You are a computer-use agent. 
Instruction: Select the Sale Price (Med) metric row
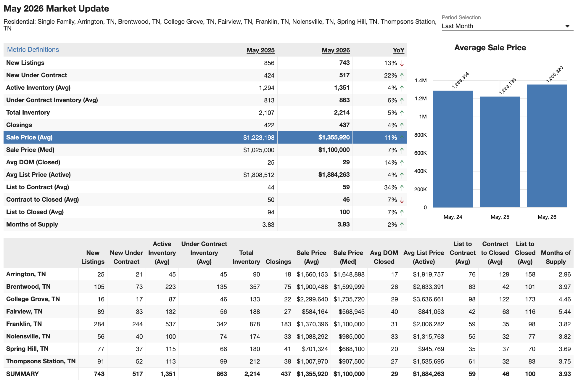(x=205, y=150)
